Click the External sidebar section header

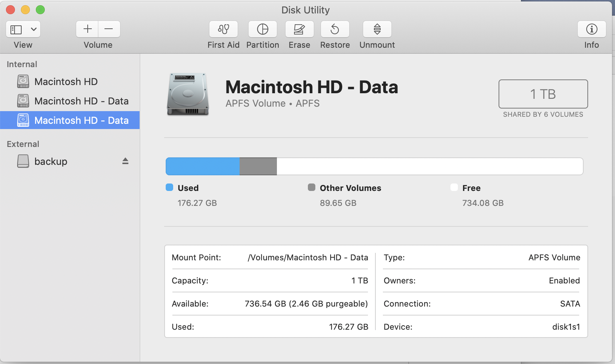point(23,144)
